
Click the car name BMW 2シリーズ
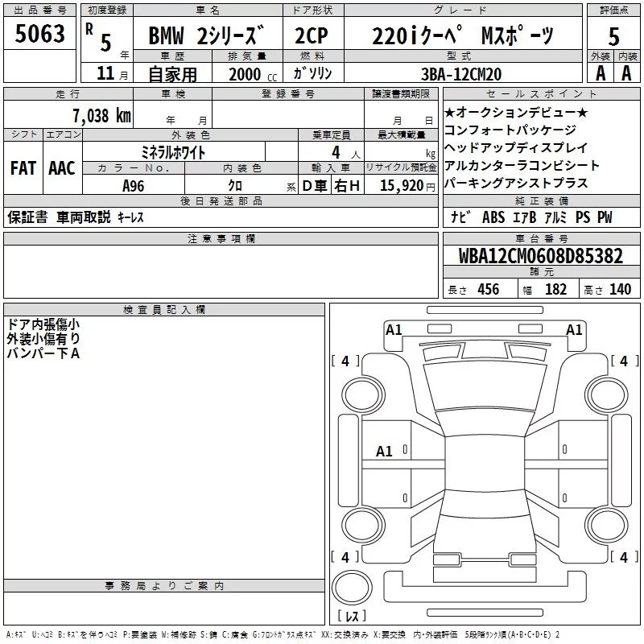click(x=205, y=36)
